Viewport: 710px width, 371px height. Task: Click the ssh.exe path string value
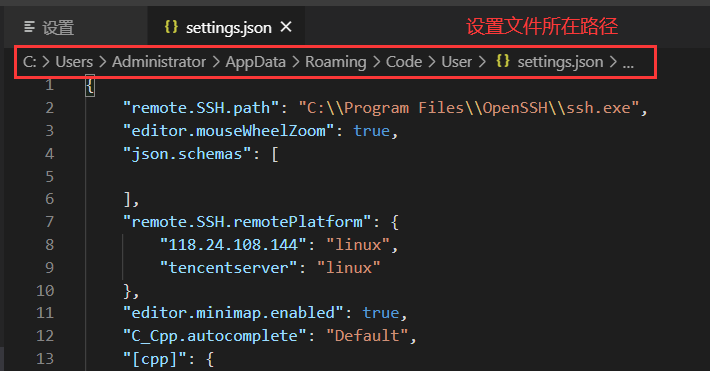click(x=468, y=108)
